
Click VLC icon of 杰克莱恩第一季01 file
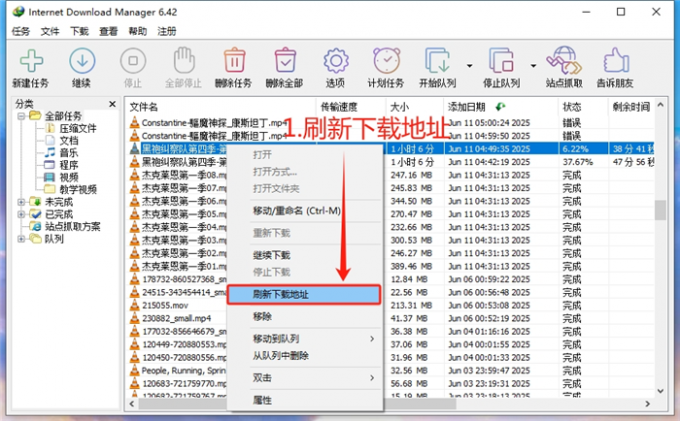[x=134, y=266]
